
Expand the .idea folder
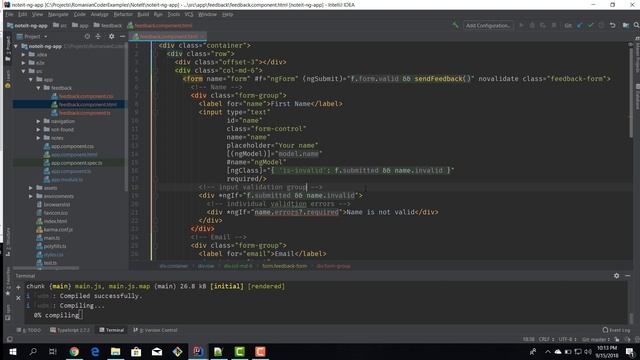(x=23, y=54)
